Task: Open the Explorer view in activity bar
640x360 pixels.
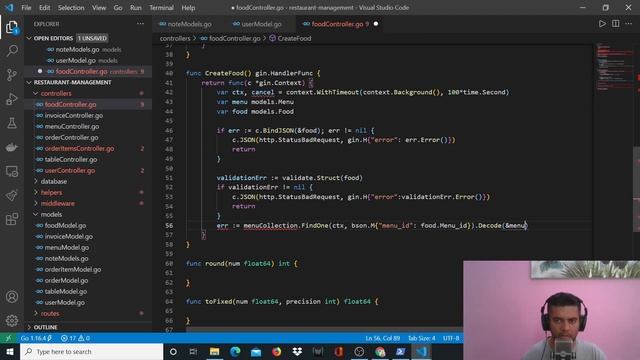Action: click(12, 28)
